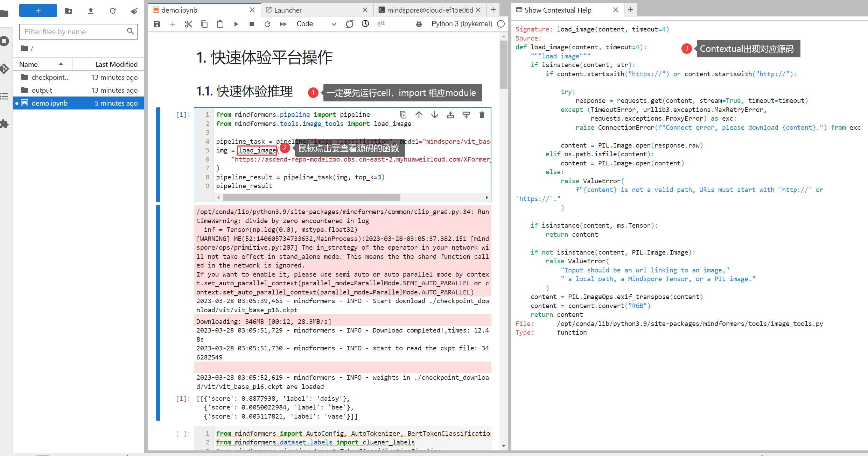Switch to the mindspore@cloud terminal tab
Image resolution: width=868 pixels, height=456 pixels.
[429, 10]
